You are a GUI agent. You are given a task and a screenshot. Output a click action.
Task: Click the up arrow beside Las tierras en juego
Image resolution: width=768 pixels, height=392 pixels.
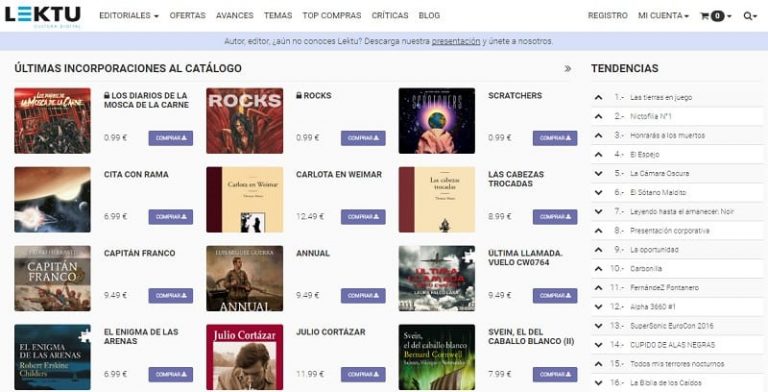tap(599, 98)
